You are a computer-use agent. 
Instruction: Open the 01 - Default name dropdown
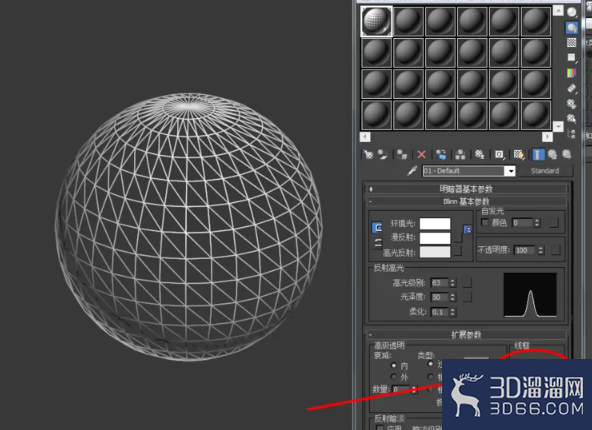pyautogui.click(x=510, y=171)
